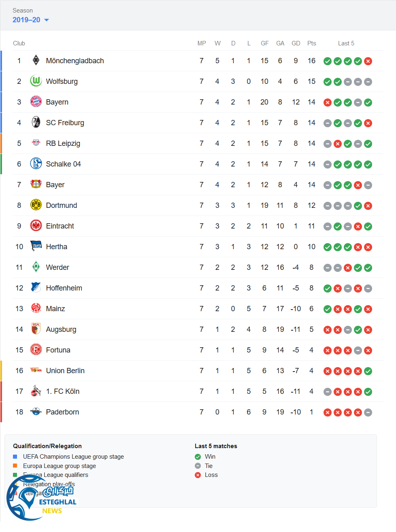Screen dimensions: 396x532
Task: Open the RB Leipzig team link
Action: point(63,143)
